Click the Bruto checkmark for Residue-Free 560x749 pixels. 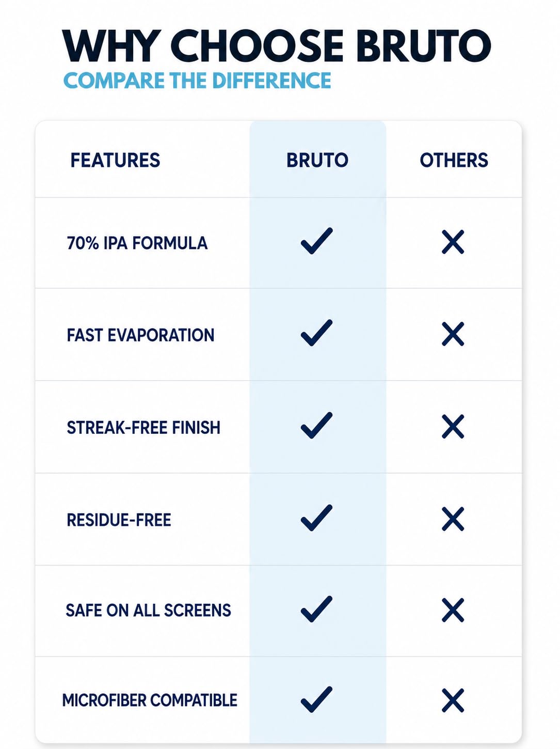[317, 518]
